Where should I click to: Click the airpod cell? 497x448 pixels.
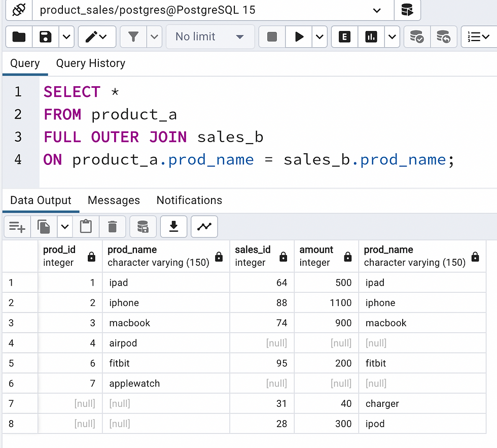pyautogui.click(x=166, y=343)
